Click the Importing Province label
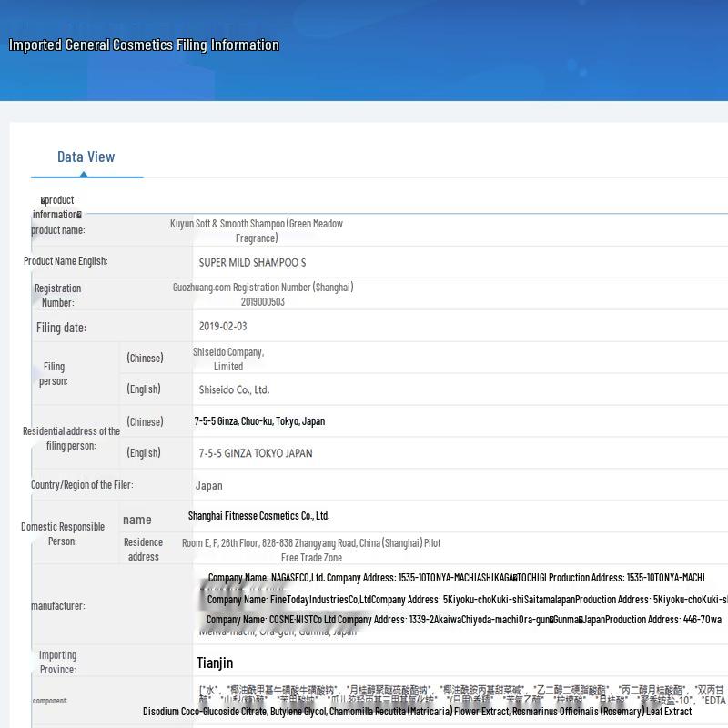Image resolution: width=728 pixels, height=728 pixels. [x=57, y=662]
